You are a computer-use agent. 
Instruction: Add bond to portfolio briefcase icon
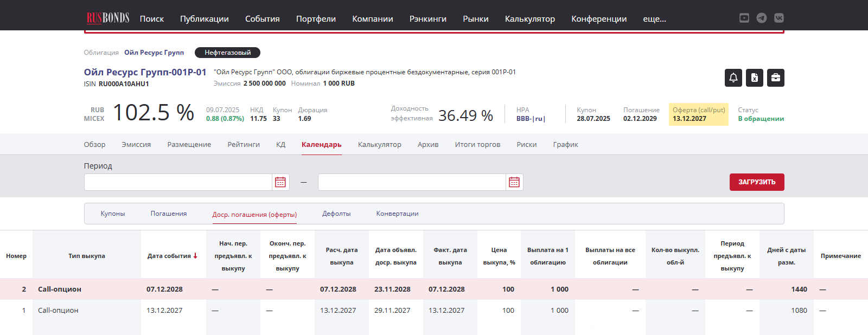(x=776, y=78)
